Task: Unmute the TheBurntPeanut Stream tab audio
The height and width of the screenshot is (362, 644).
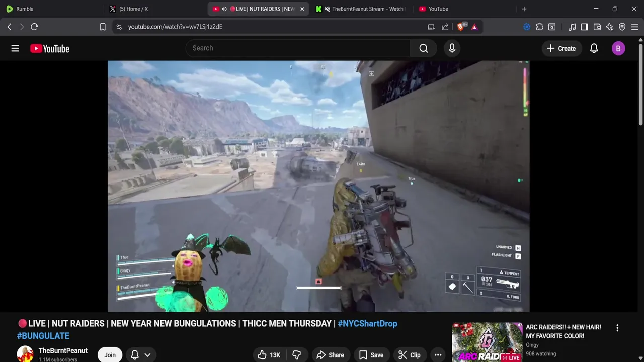Action: [328, 9]
